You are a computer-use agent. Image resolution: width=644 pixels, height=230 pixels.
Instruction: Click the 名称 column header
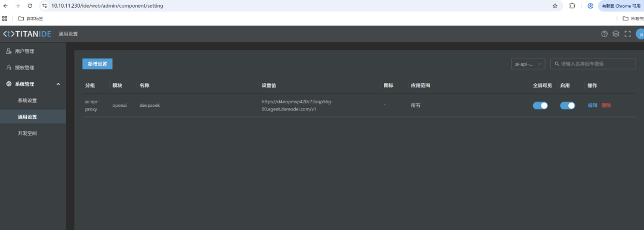click(144, 85)
